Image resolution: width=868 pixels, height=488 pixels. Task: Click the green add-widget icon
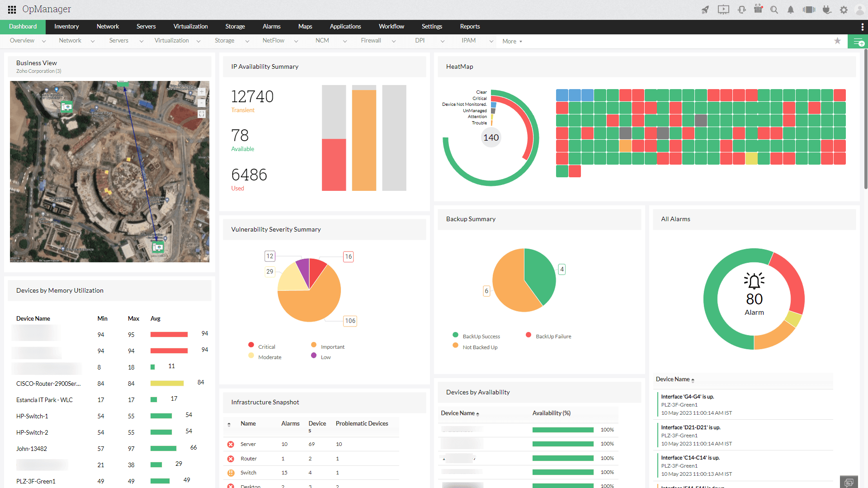pyautogui.click(x=858, y=42)
